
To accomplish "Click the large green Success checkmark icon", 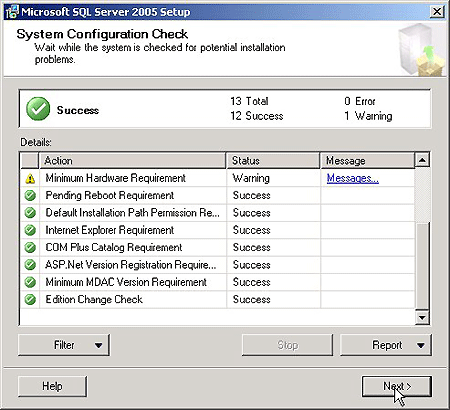I will (38, 109).
